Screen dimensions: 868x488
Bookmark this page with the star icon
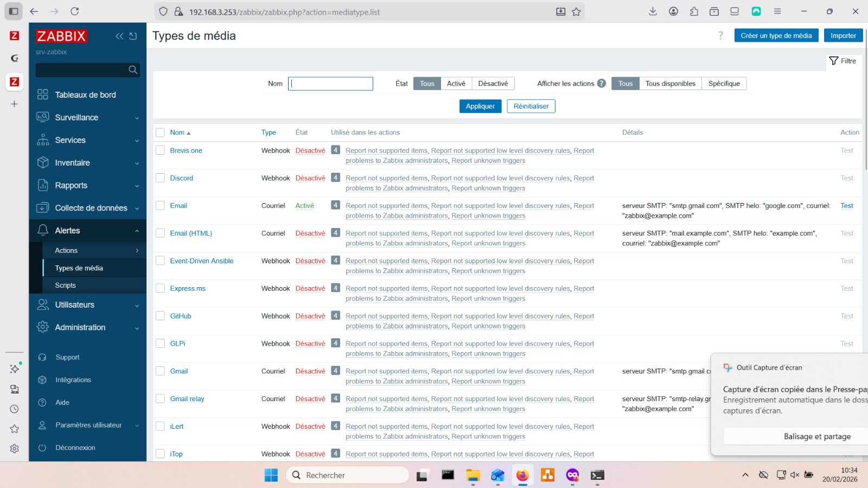(576, 11)
